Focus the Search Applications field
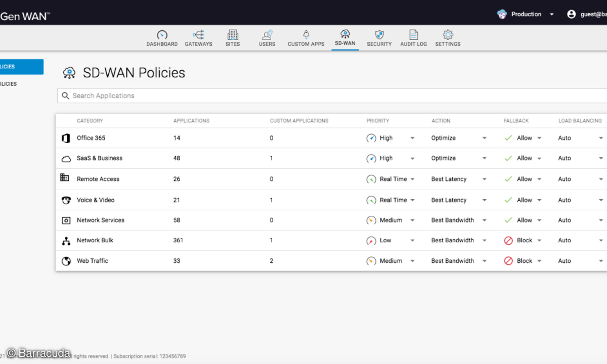The image size is (607, 364). pyautogui.click(x=332, y=96)
